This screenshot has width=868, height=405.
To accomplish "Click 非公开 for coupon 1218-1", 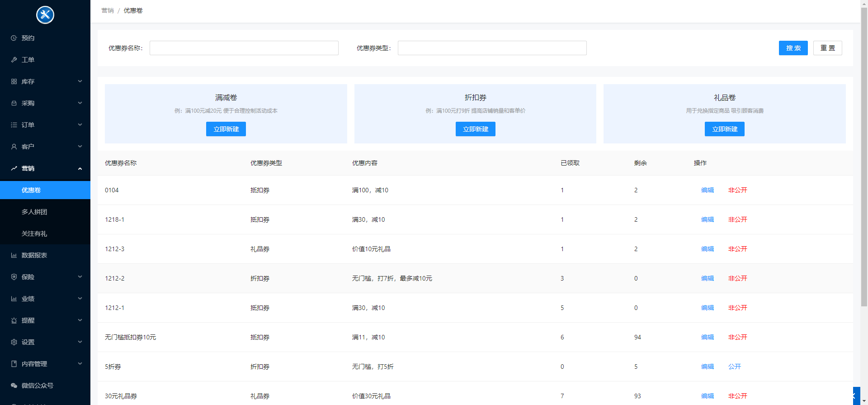I will [738, 219].
